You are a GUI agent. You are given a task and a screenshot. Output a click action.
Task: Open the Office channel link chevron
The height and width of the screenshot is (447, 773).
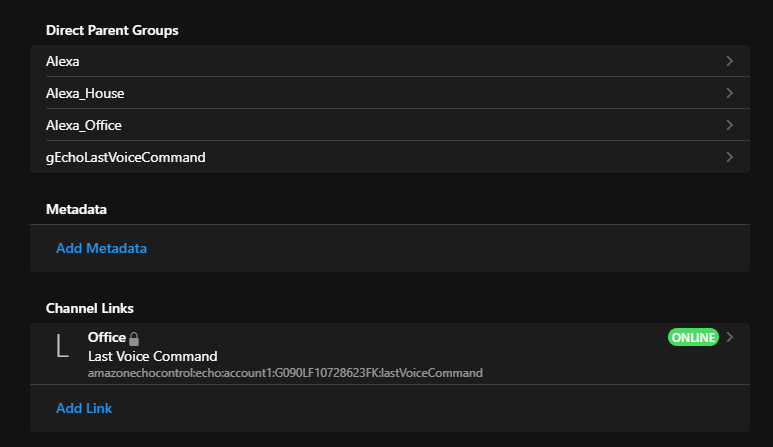730,337
